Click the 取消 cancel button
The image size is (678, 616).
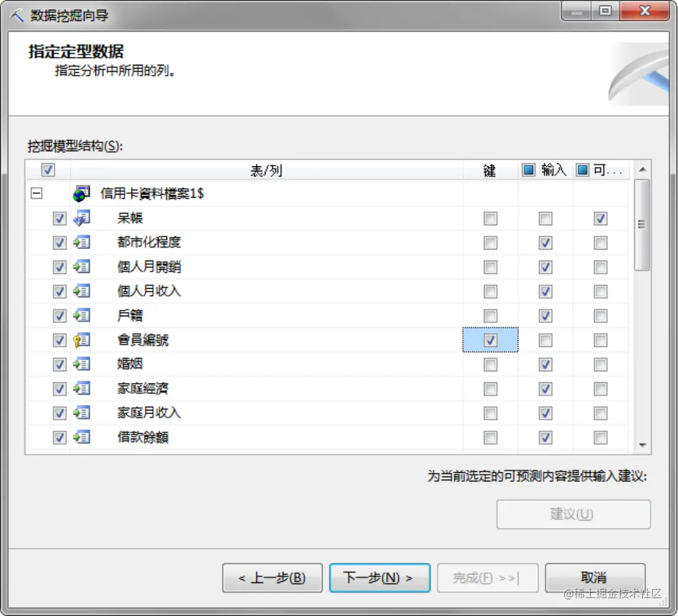coord(595,577)
